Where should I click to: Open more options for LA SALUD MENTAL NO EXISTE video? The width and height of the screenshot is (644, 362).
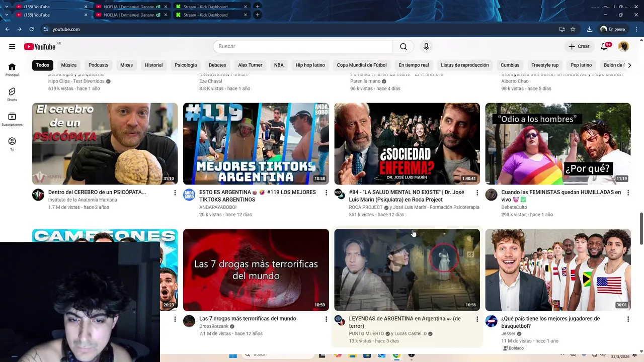tap(477, 193)
